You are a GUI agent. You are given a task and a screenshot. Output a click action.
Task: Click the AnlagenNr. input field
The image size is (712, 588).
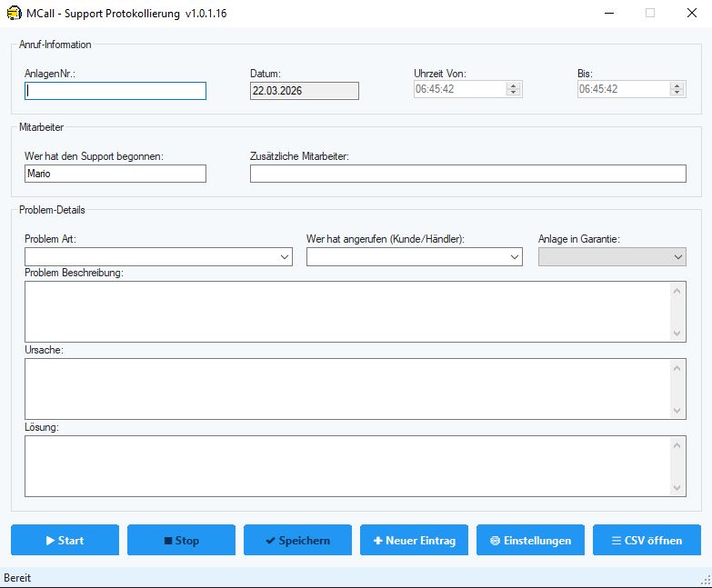[115, 91]
